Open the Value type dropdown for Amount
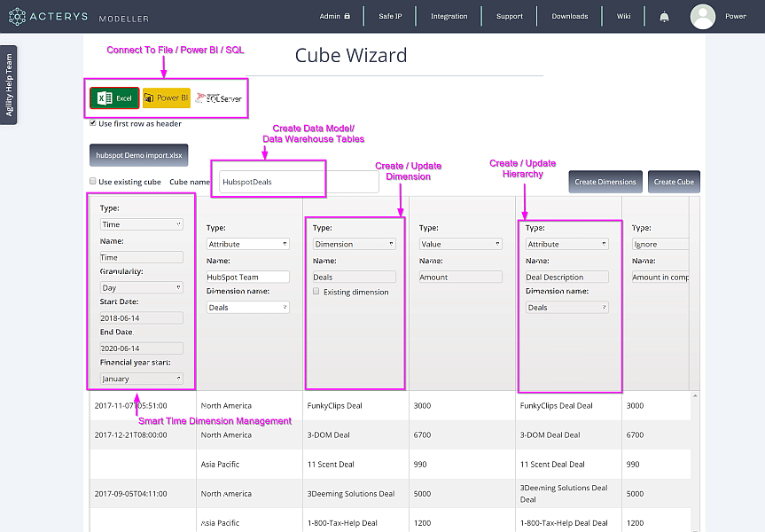 [x=461, y=244]
